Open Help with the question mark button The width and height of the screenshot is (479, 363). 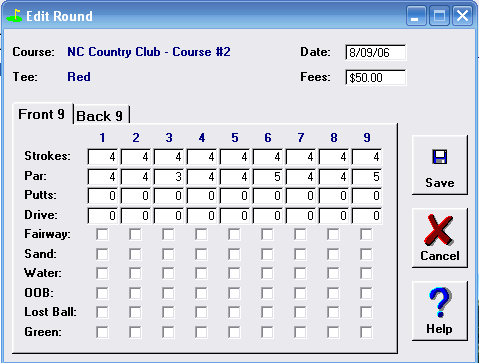click(440, 311)
